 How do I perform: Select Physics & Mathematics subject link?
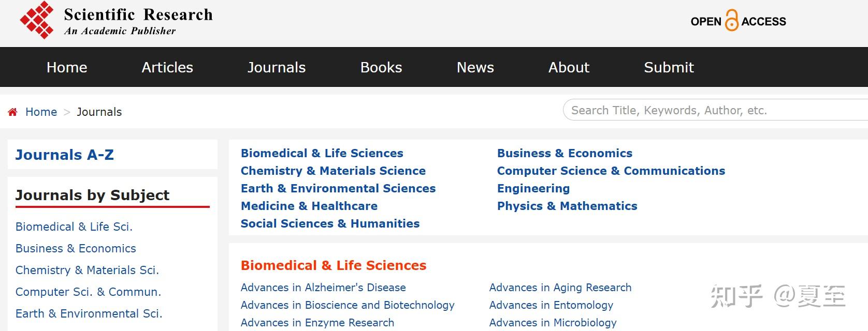(567, 206)
